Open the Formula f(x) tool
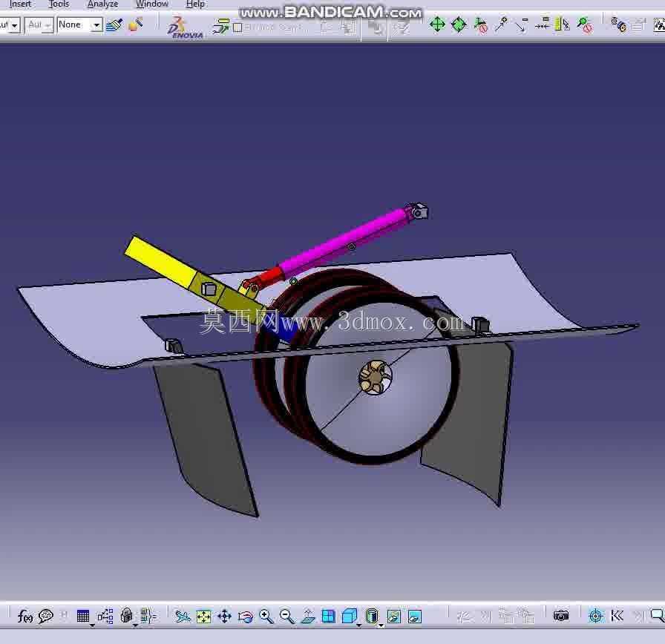 pyautogui.click(x=25, y=616)
